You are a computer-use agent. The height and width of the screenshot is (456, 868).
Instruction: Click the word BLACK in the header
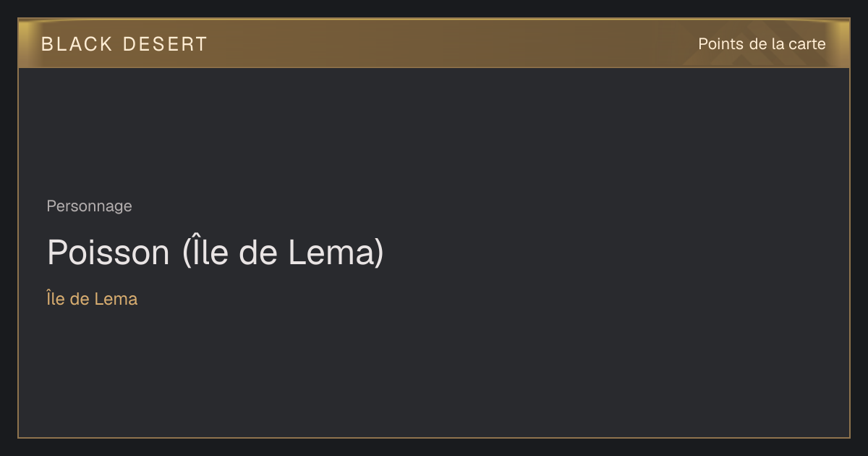pyautogui.click(x=77, y=44)
